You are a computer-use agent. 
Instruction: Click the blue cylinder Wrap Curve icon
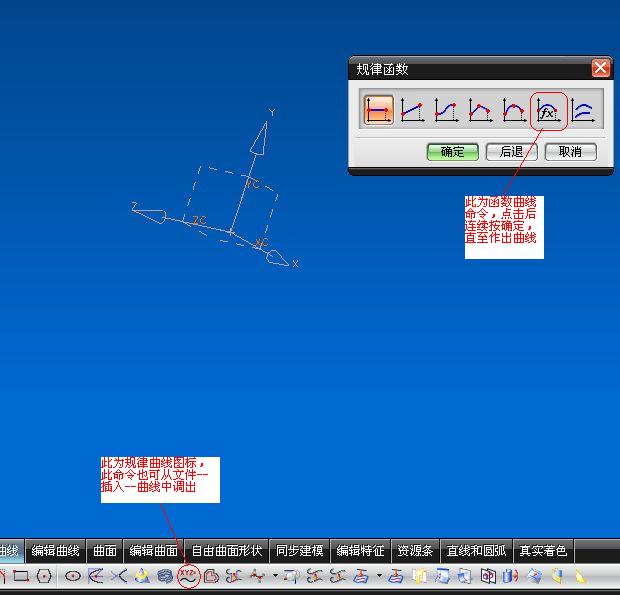pos(511,576)
